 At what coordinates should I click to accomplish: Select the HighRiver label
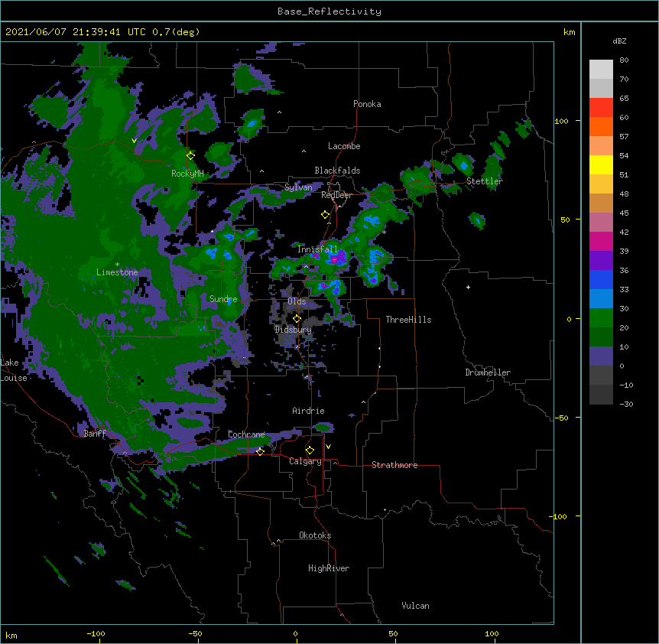click(x=329, y=568)
